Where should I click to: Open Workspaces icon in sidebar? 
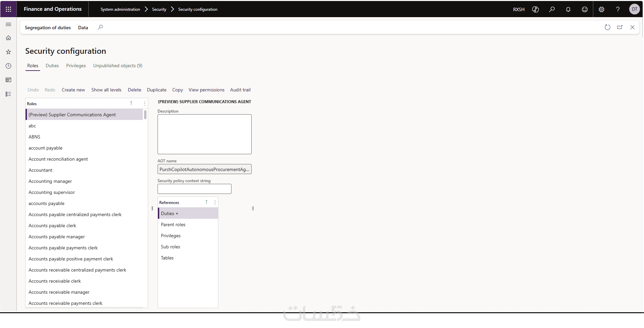point(8,80)
